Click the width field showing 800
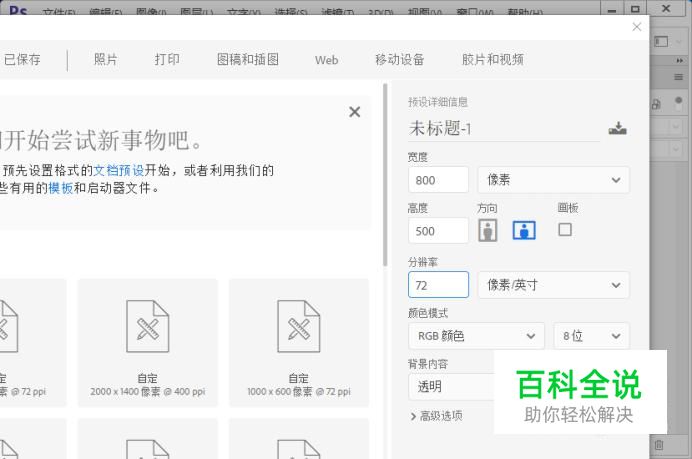Screen dimensions: 692x459 pyautogui.click(x=438, y=180)
